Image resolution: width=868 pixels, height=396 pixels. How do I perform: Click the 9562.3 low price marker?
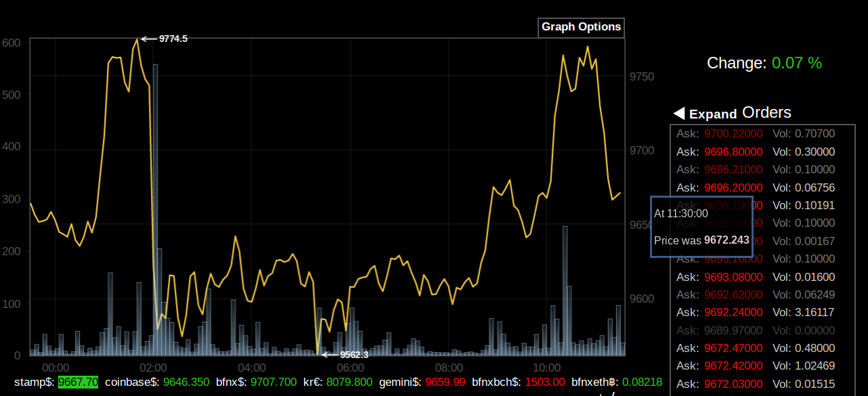coord(353,355)
